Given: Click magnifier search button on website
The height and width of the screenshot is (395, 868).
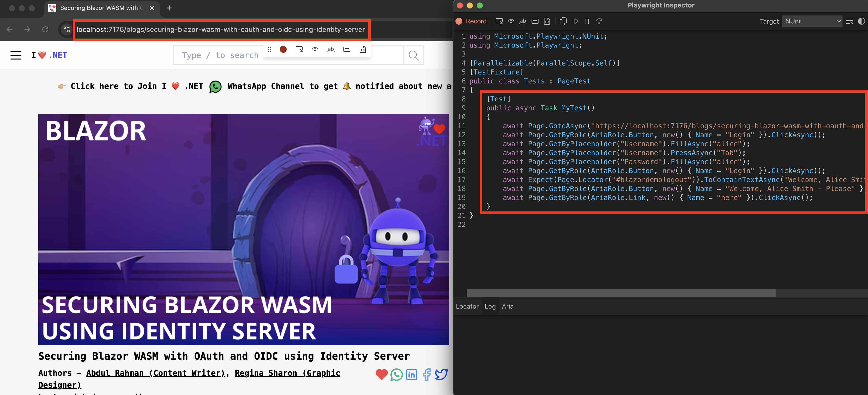Looking at the screenshot, I should click(x=414, y=55).
